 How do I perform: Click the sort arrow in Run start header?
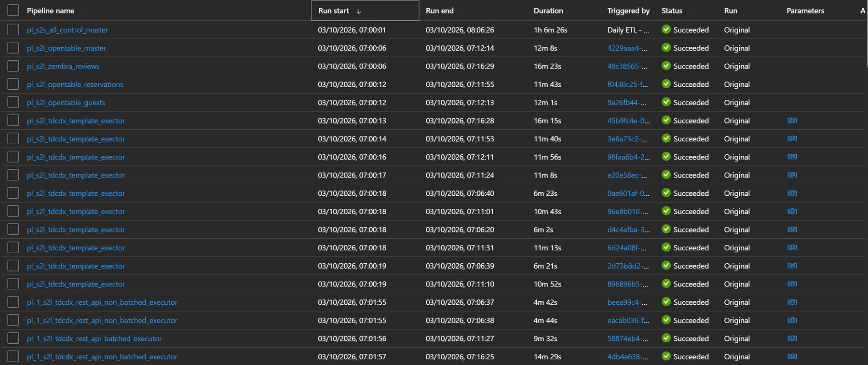[359, 11]
